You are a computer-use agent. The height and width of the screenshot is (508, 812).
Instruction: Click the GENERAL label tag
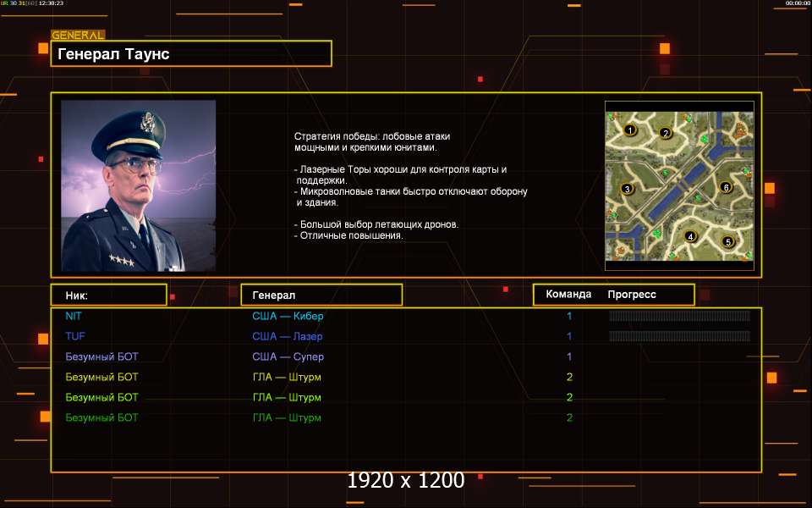click(78, 36)
